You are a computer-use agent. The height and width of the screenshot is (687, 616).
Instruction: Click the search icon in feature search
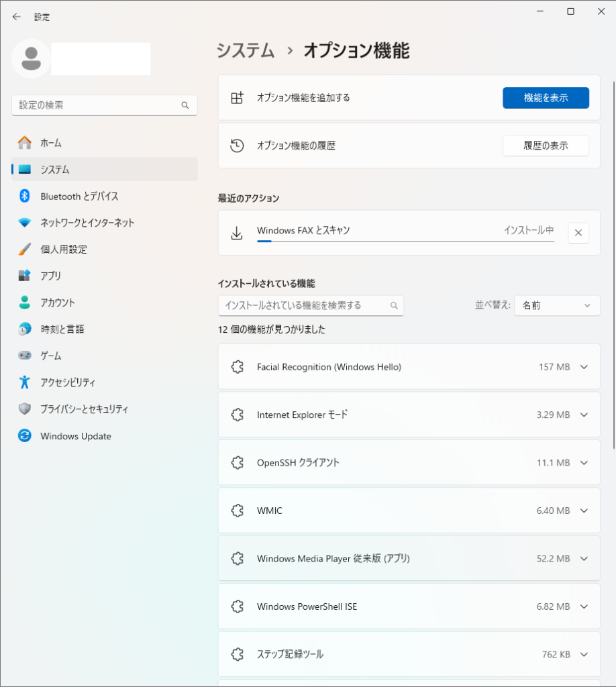(394, 305)
